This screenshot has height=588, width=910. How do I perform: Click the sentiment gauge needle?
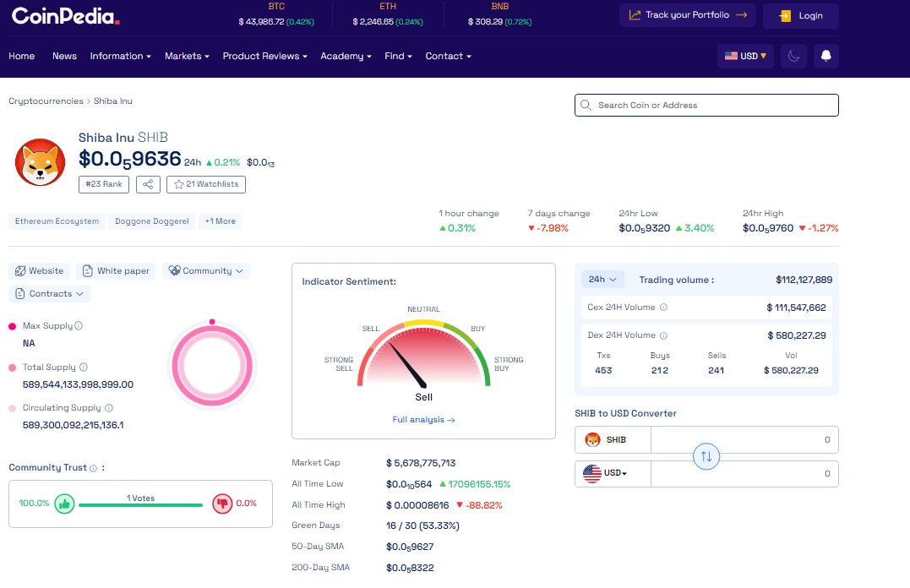tap(407, 364)
